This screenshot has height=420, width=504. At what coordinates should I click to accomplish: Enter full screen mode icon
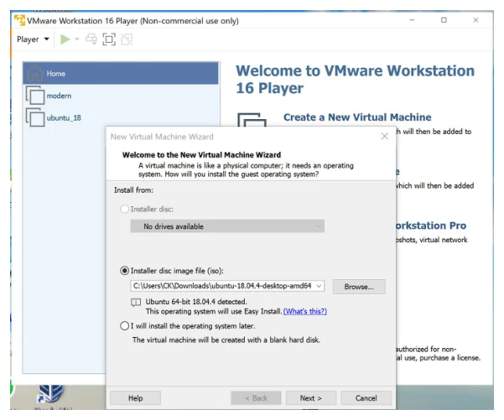(x=109, y=39)
